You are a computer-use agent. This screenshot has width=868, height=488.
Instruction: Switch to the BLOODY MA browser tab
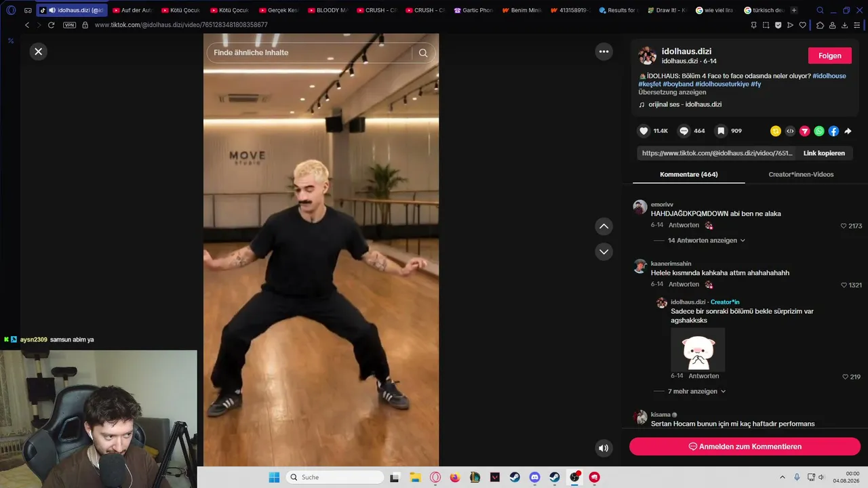pyautogui.click(x=327, y=10)
